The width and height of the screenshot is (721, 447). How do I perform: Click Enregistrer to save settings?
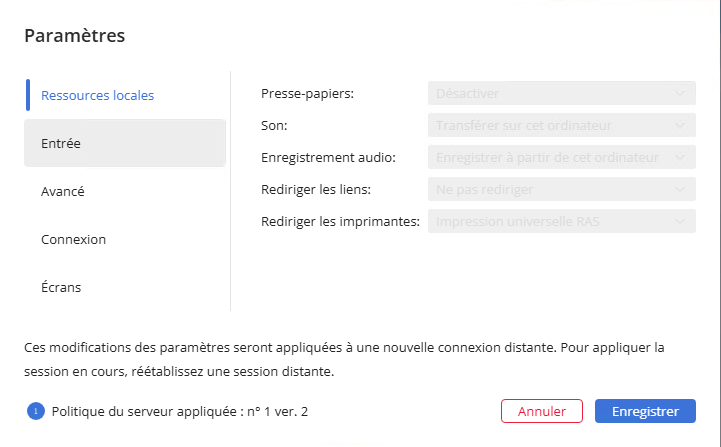[645, 411]
